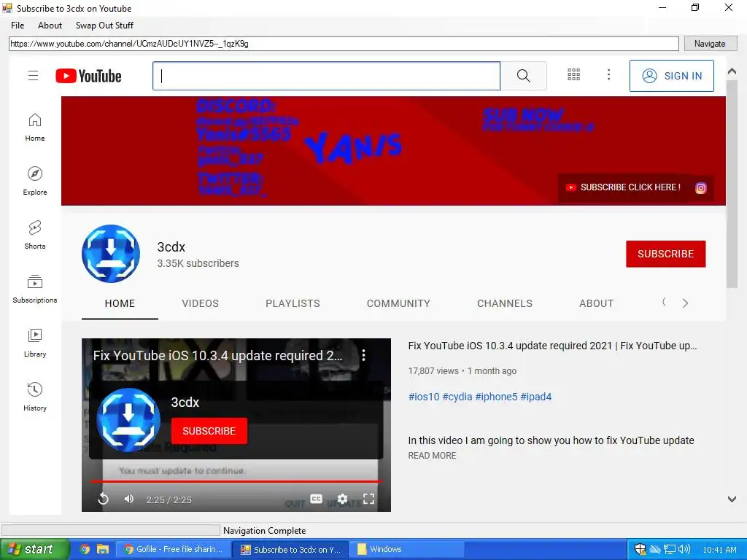The width and height of the screenshot is (747, 560).
Task: Click the page vertical scrollbar thumb
Action: coord(732,183)
